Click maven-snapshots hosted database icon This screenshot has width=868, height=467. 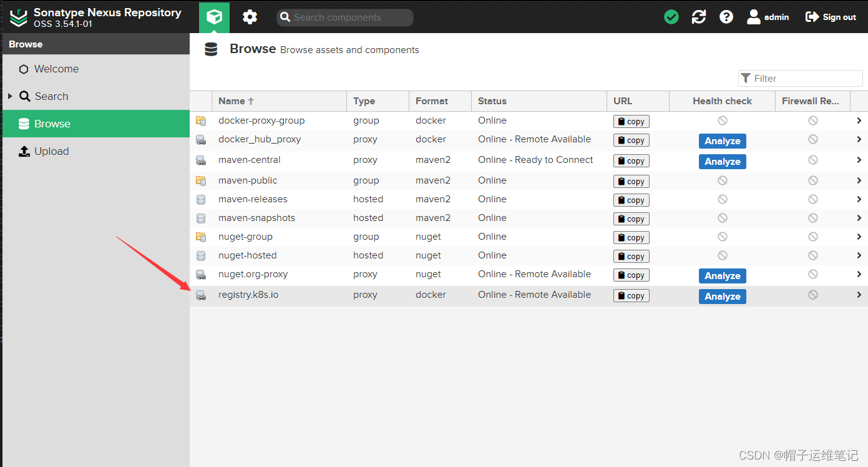click(200, 219)
